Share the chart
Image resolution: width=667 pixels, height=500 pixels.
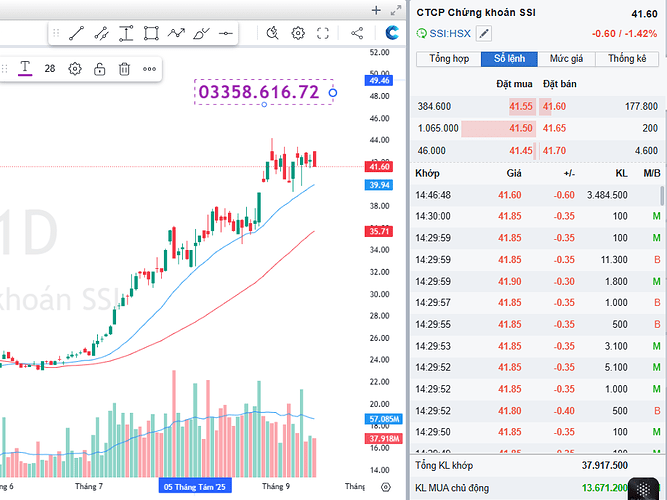(x=357, y=33)
